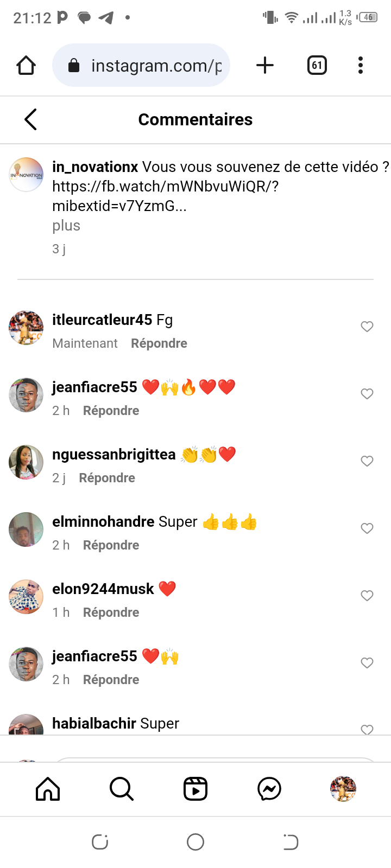Open nguessanbrigittea's profile picture
Image resolution: width=391 pixels, height=868 pixels.
point(26,462)
